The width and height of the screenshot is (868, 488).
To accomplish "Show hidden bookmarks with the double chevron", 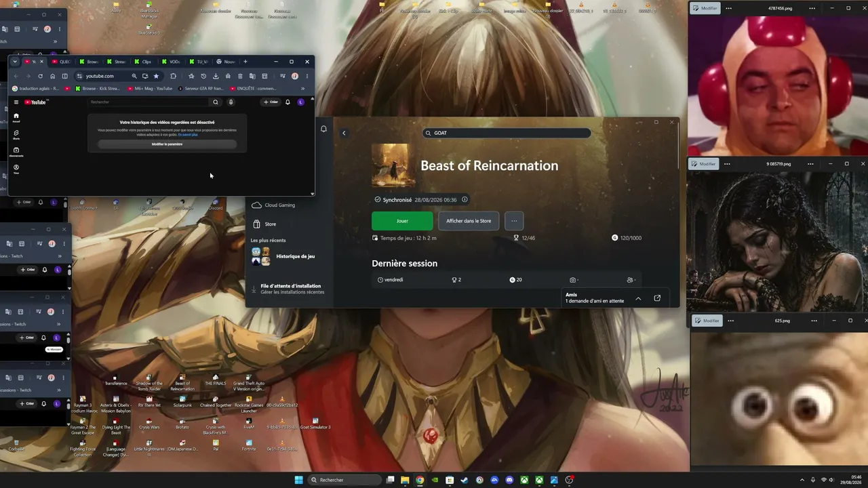I will [x=302, y=88].
